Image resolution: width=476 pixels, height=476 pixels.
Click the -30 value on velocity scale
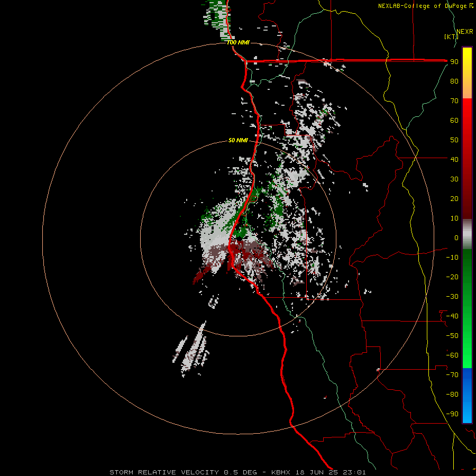click(452, 297)
